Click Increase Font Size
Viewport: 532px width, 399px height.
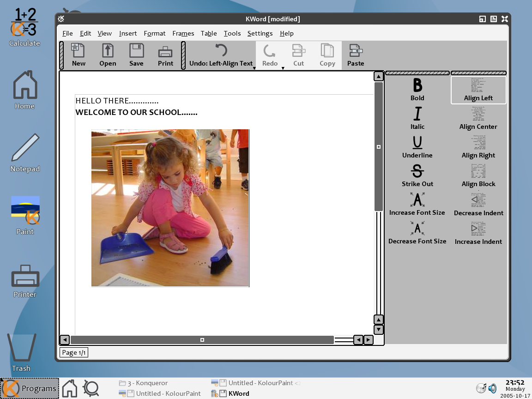pos(417,204)
